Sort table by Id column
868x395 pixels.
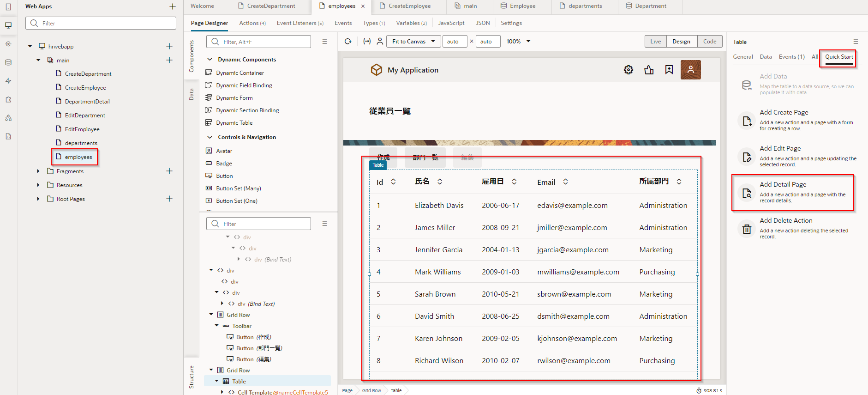click(x=393, y=182)
